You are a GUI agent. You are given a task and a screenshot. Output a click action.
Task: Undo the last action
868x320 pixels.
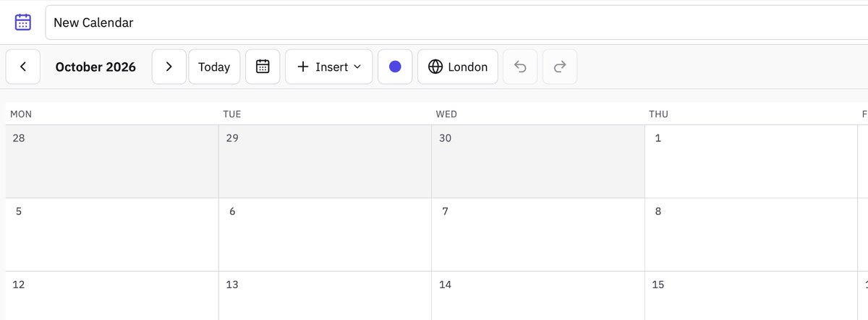[520, 67]
